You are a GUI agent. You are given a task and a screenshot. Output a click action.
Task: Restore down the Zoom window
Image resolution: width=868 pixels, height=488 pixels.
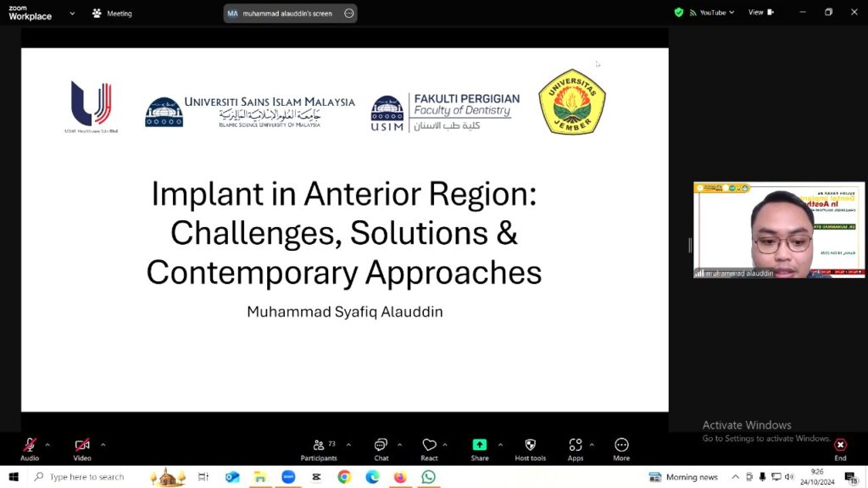[828, 12]
